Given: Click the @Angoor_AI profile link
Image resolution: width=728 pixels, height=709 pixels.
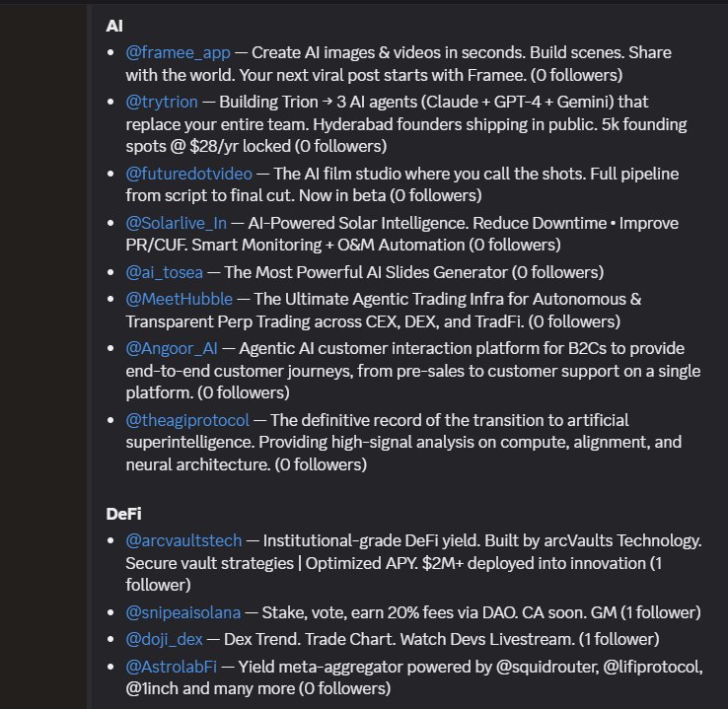Looking at the screenshot, I should coord(173,349).
